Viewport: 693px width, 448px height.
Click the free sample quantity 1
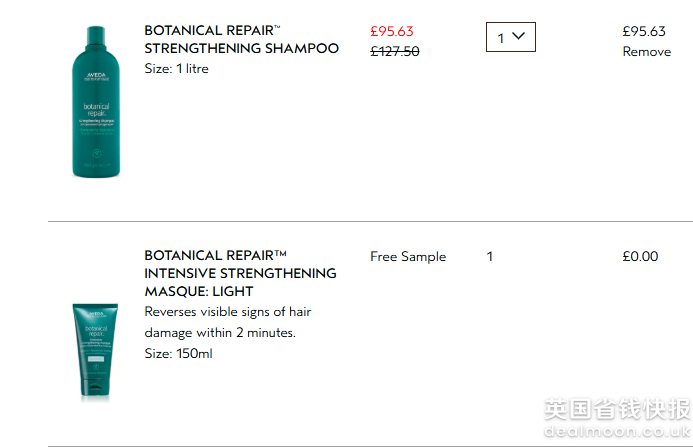(x=490, y=256)
